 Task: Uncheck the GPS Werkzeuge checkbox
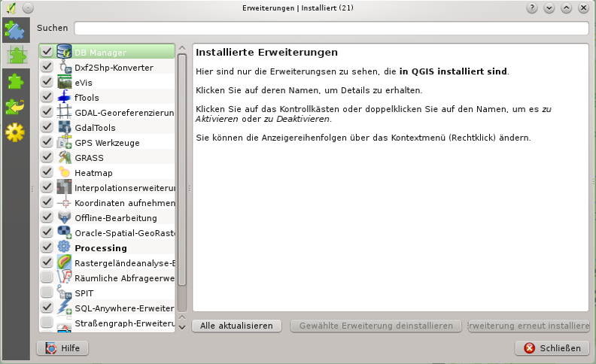(47, 141)
